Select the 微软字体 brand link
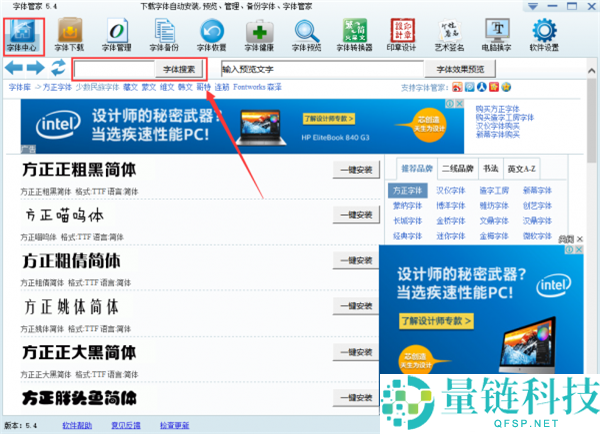Image resolution: width=600 pixels, height=434 pixels. [x=537, y=236]
